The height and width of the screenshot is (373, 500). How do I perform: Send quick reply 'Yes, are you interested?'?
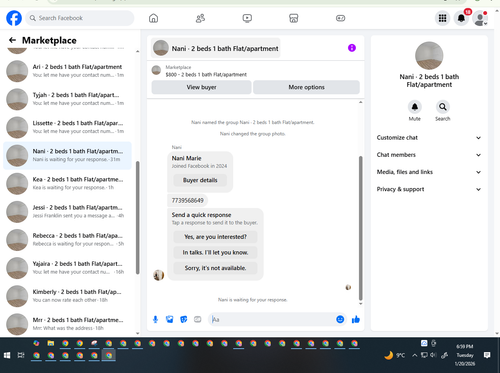215,237
